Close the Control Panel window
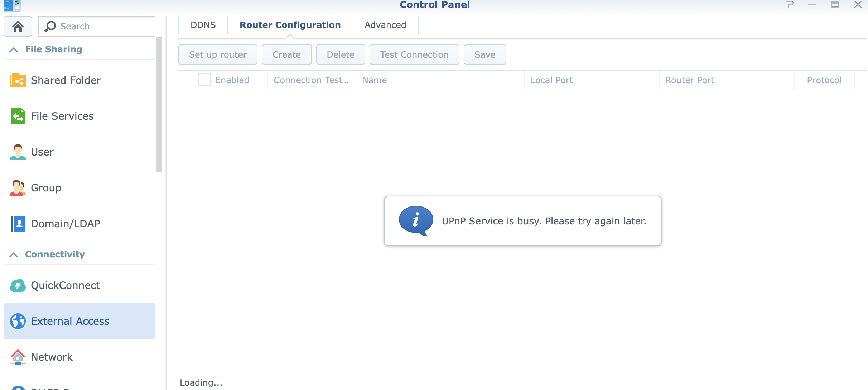 (858, 4)
